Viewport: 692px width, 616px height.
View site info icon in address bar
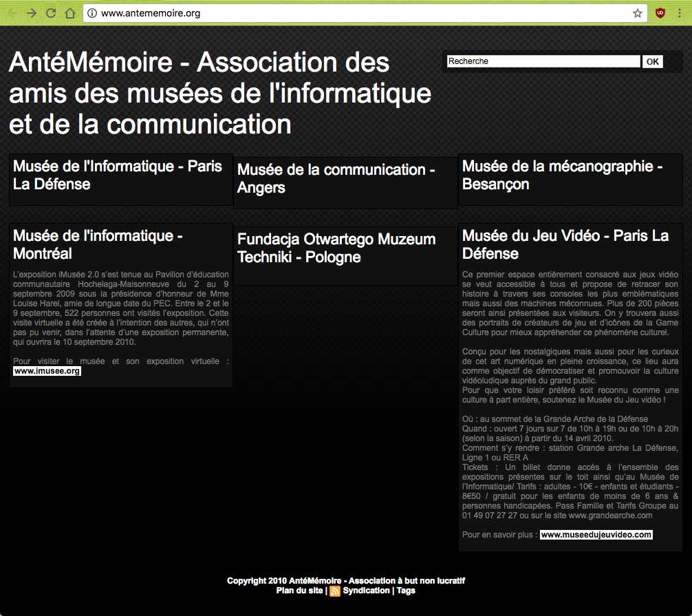pos(92,13)
